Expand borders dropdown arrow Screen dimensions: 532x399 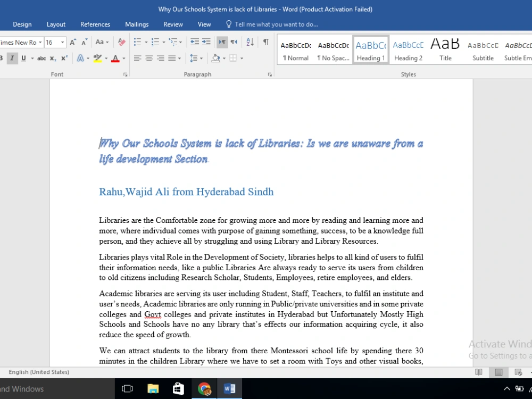[242, 59]
